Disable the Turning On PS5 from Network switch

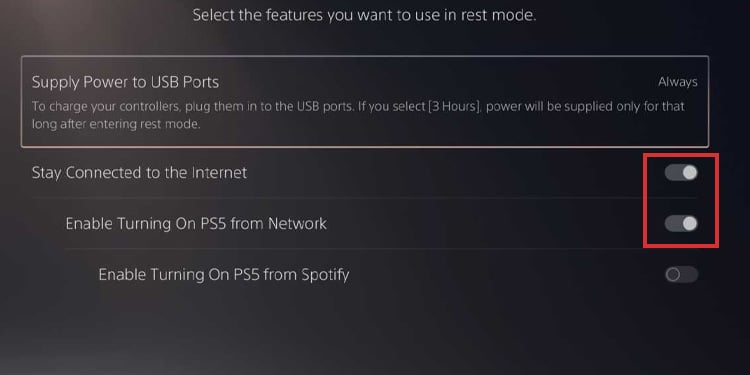pos(681,223)
